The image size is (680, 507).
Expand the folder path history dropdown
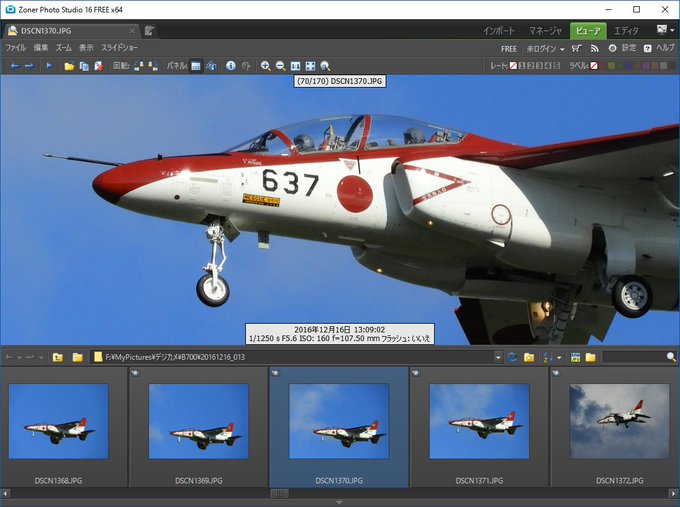point(498,357)
